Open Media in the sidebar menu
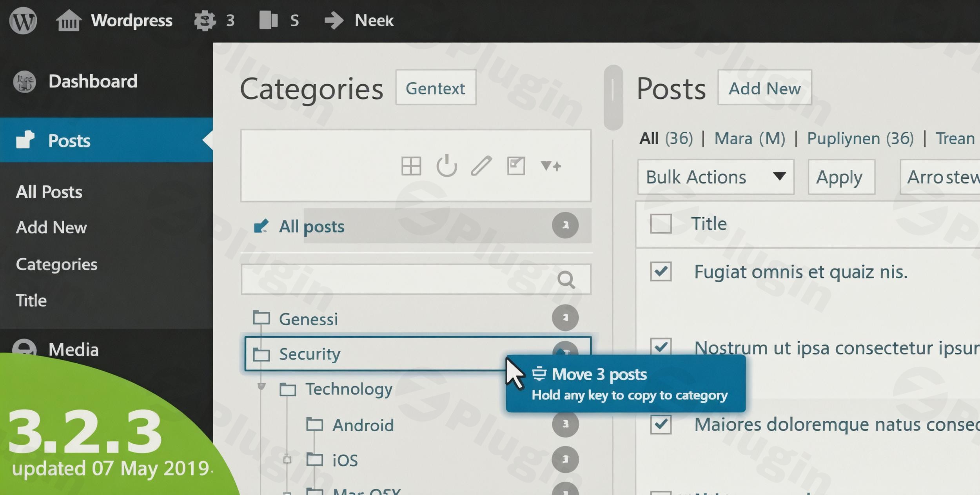 tap(73, 349)
